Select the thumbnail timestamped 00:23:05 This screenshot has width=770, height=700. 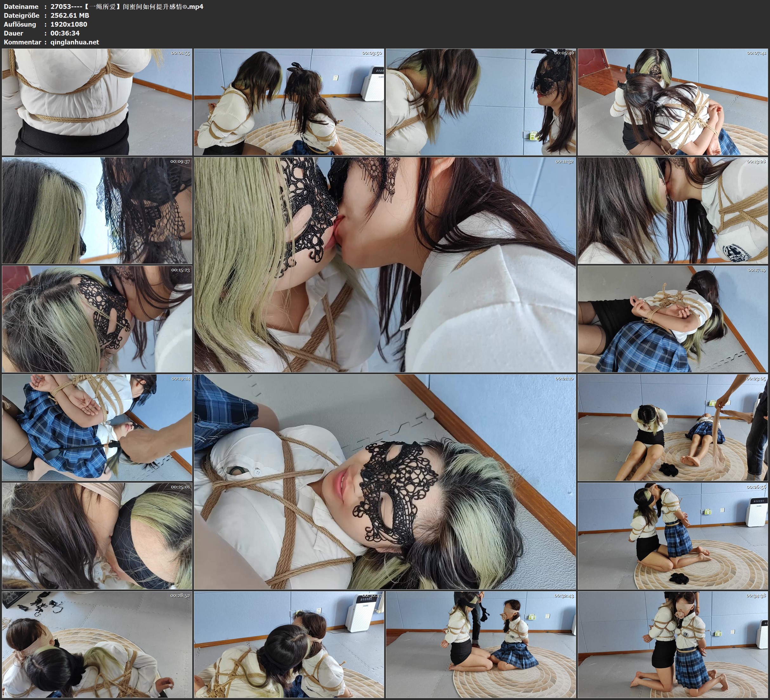pos(673,427)
